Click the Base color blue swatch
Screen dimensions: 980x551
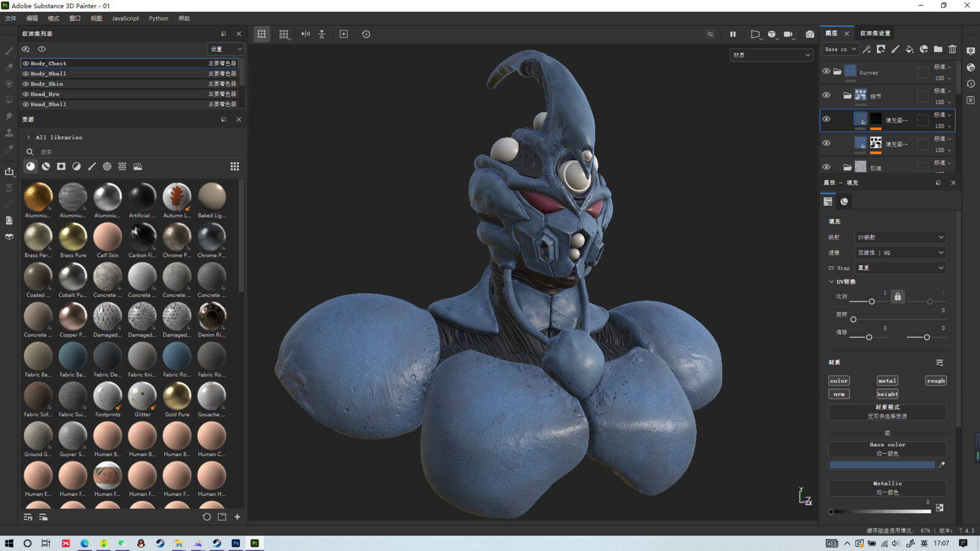pos(882,465)
